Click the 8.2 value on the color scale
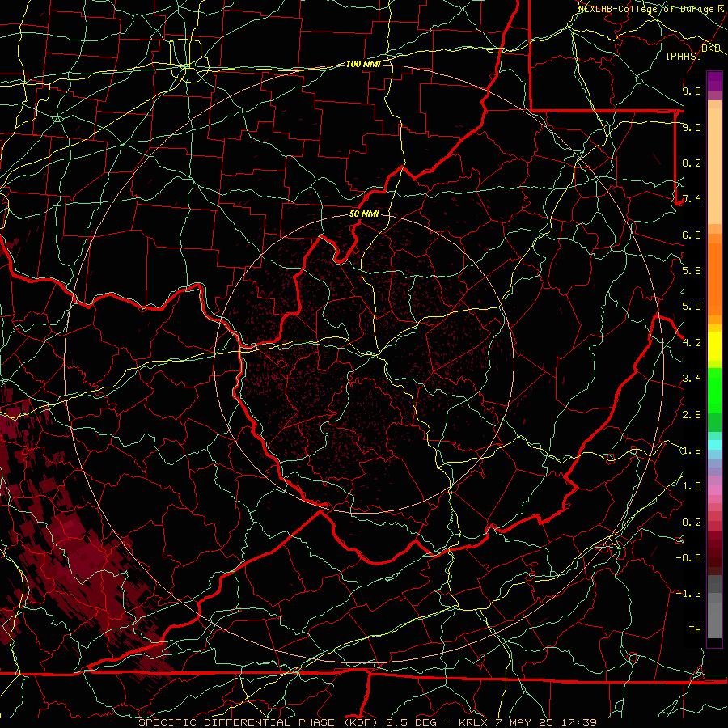728x728 pixels. pos(692,163)
